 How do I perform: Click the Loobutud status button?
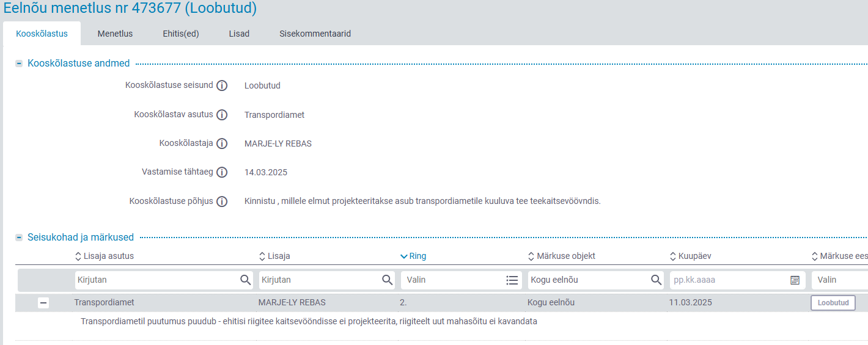pyautogui.click(x=833, y=303)
